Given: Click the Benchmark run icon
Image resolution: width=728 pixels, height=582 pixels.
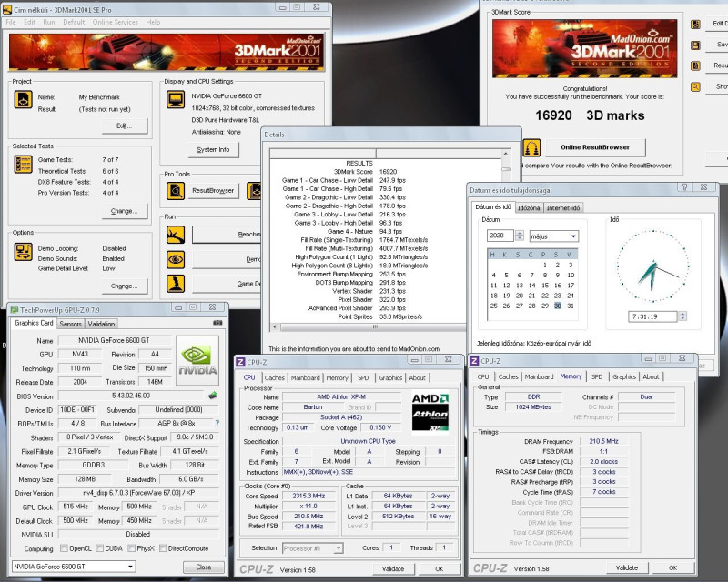Looking at the screenshot, I should (176, 235).
